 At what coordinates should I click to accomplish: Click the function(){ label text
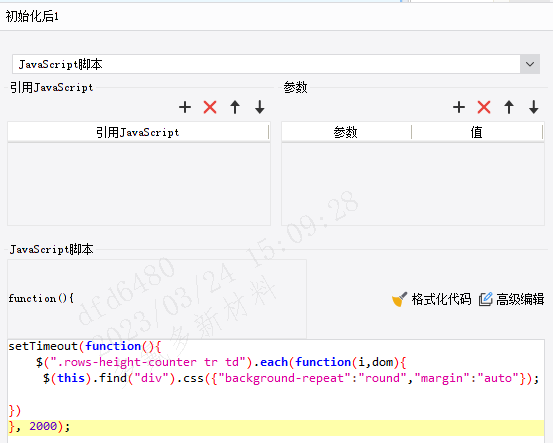click(x=41, y=298)
